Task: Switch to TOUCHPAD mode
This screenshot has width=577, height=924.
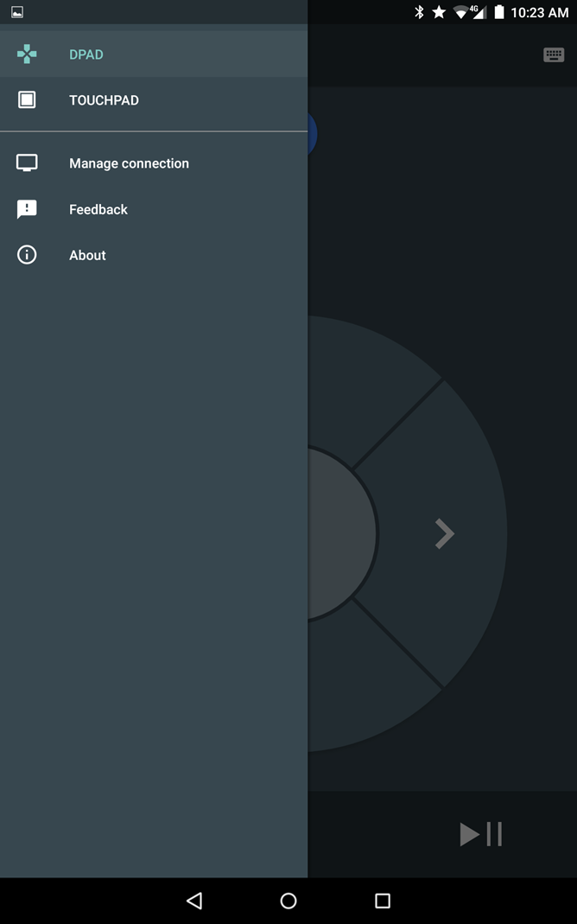Action: tap(154, 100)
